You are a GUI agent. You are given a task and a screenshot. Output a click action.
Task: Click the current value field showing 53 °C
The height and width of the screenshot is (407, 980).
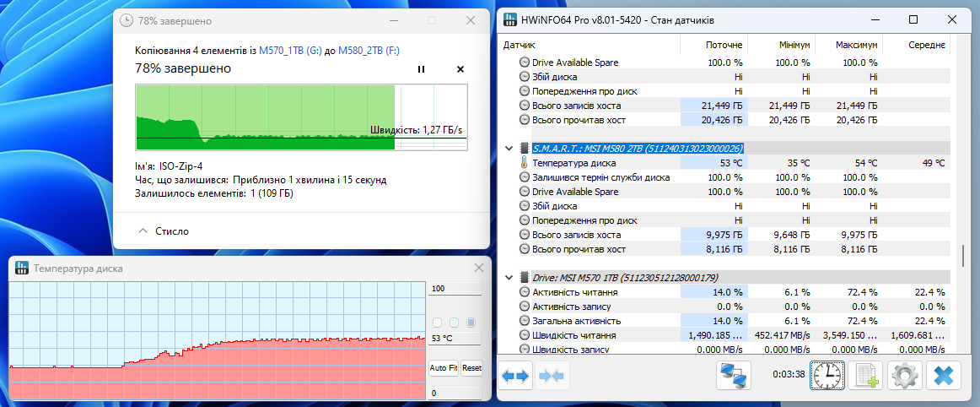pos(455,339)
